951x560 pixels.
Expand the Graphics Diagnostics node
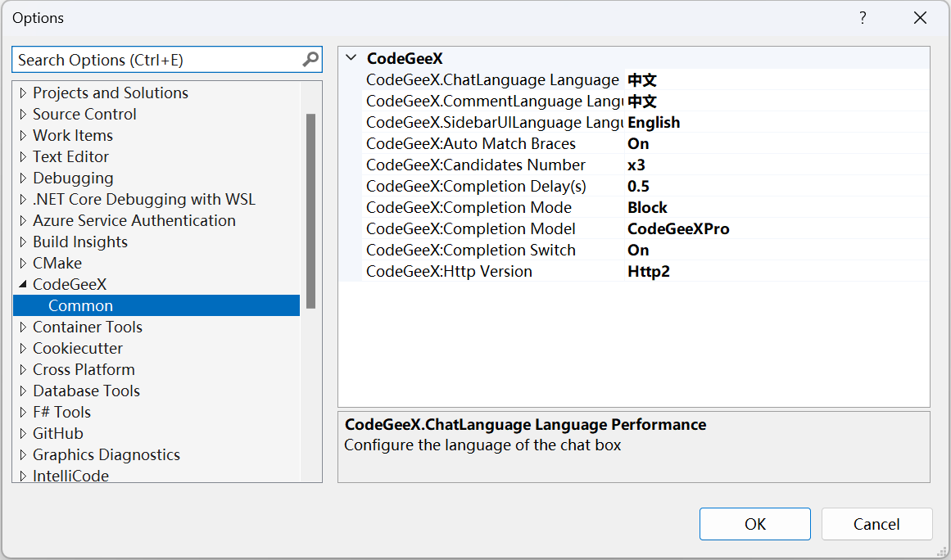click(23, 454)
